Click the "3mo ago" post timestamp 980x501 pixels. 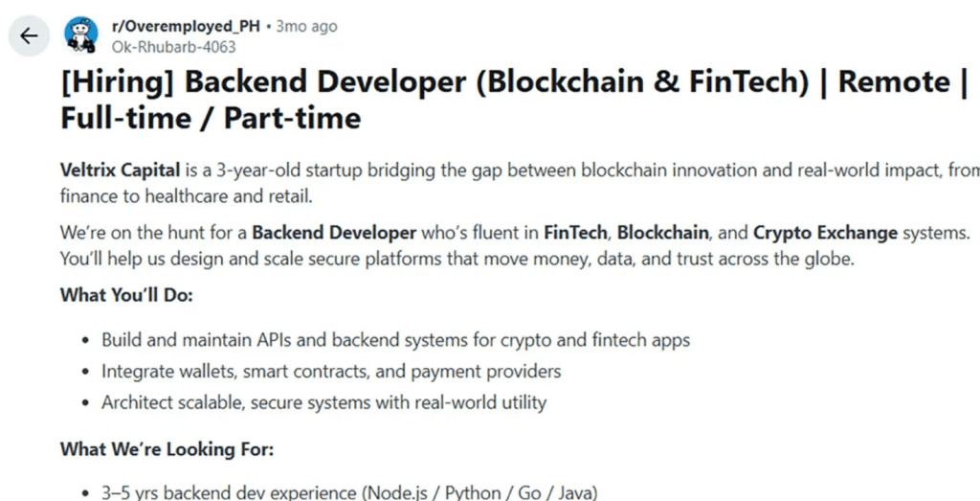306,27
